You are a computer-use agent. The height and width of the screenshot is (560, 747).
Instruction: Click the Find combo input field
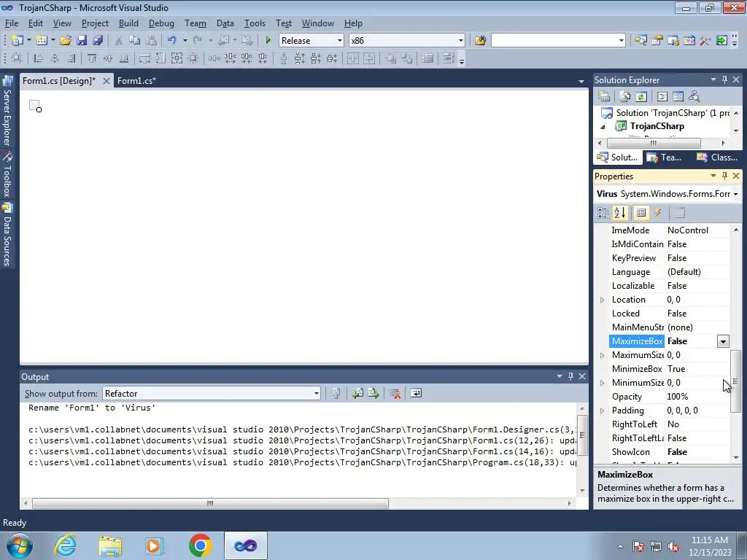[x=554, y=41]
